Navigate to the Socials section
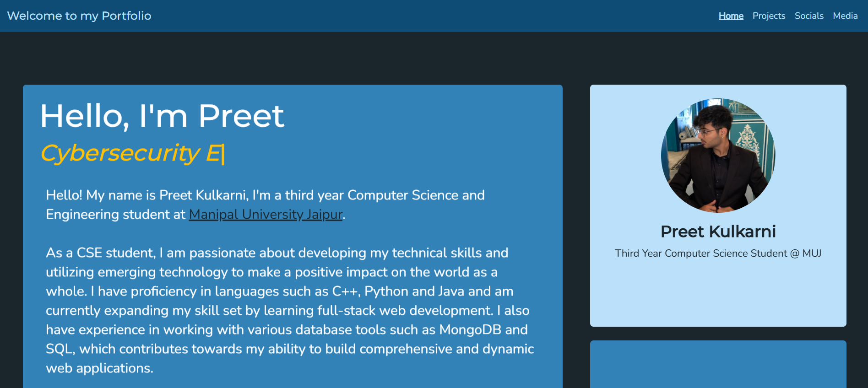Image resolution: width=868 pixels, height=388 pixels. [809, 16]
